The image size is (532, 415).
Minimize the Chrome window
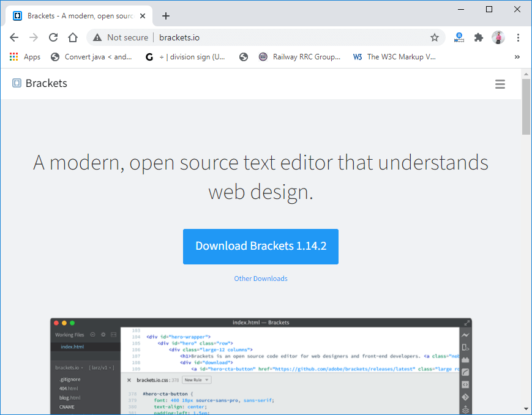(x=461, y=10)
